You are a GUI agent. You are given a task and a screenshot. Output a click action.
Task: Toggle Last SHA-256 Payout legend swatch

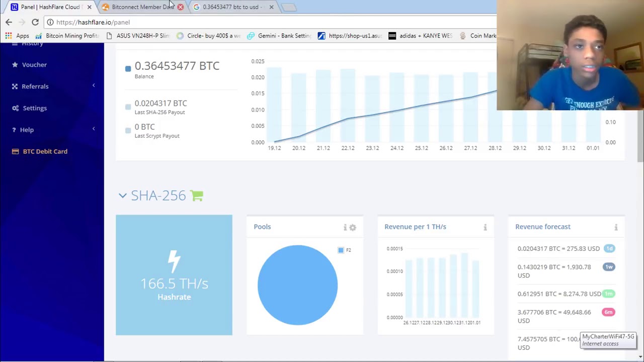pos(128,107)
